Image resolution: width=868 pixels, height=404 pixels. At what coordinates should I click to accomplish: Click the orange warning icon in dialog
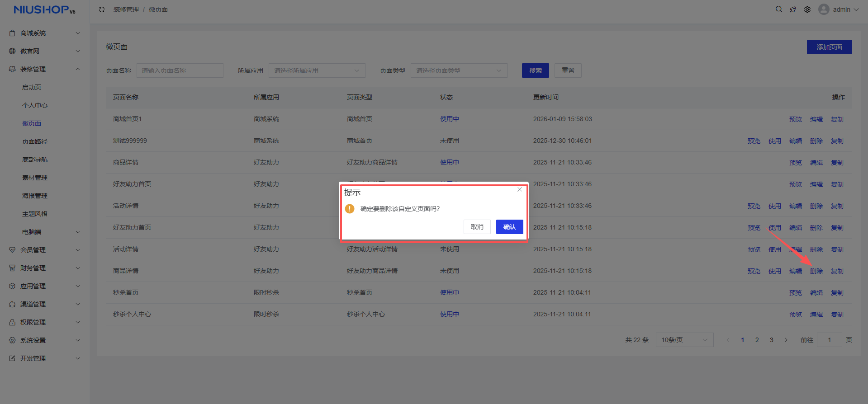[x=350, y=209]
